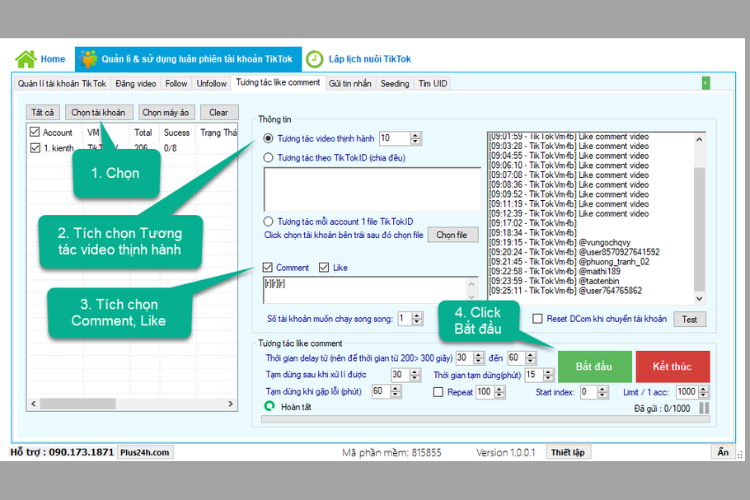Click the green refresh icon beside Hoàn tất
Viewport: 750px width, 500px height.
(x=269, y=406)
